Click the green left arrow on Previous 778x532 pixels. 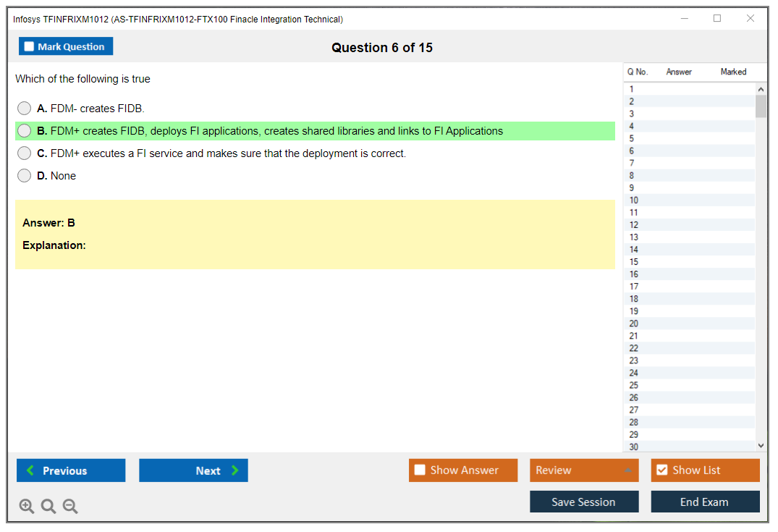[30, 470]
